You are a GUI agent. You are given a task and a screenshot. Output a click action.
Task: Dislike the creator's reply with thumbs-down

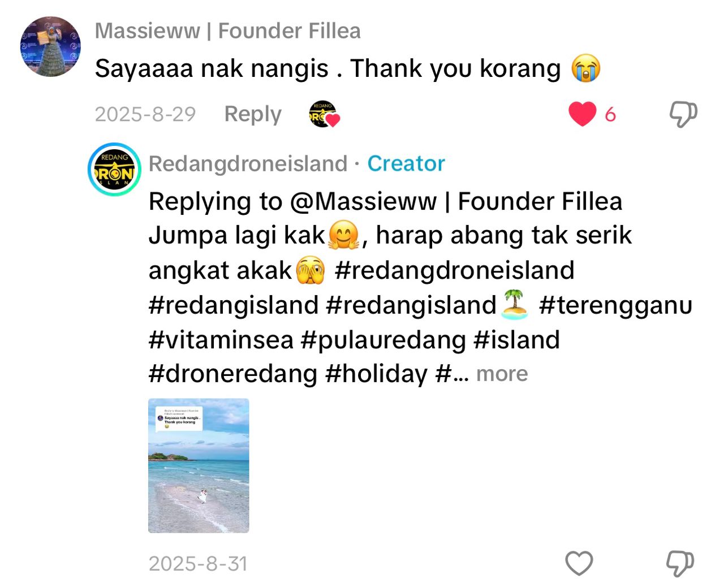(680, 563)
